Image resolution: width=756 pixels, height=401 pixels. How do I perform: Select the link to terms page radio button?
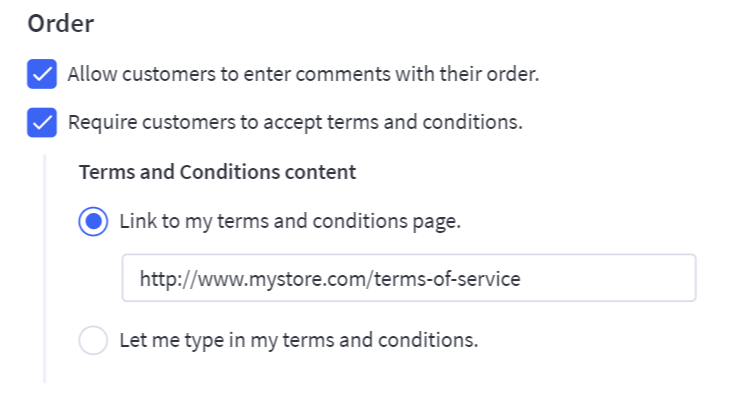point(93,222)
